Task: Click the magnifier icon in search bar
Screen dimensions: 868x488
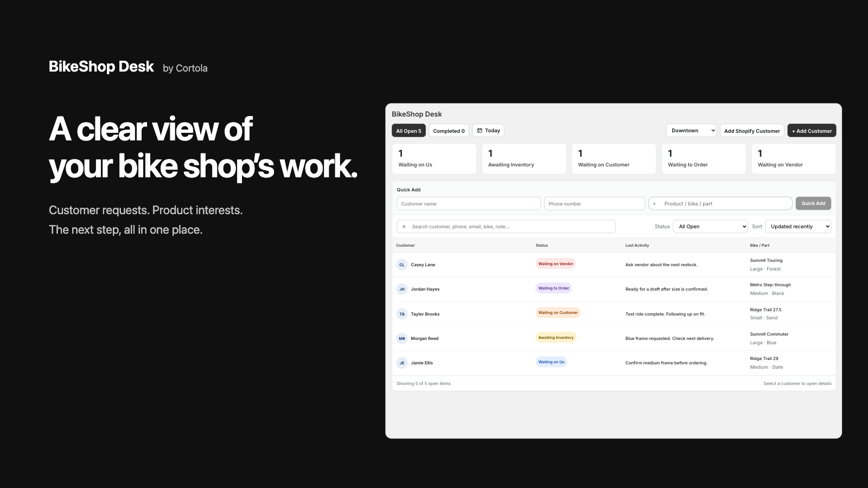Action: pos(404,227)
